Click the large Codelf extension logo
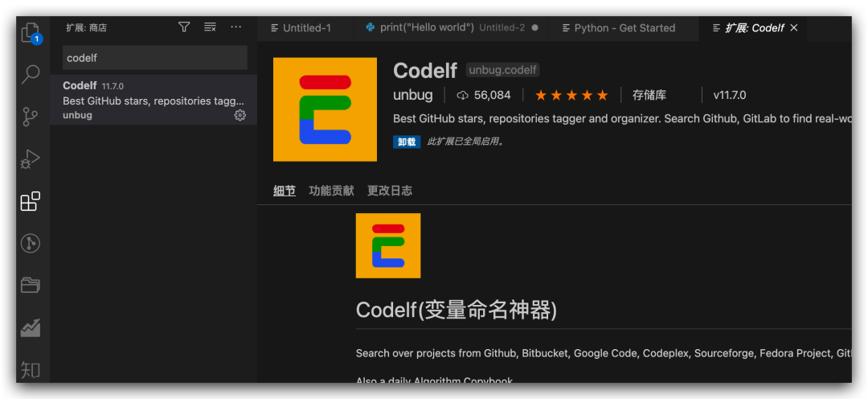The width and height of the screenshot is (868, 399). pyautogui.click(x=325, y=109)
